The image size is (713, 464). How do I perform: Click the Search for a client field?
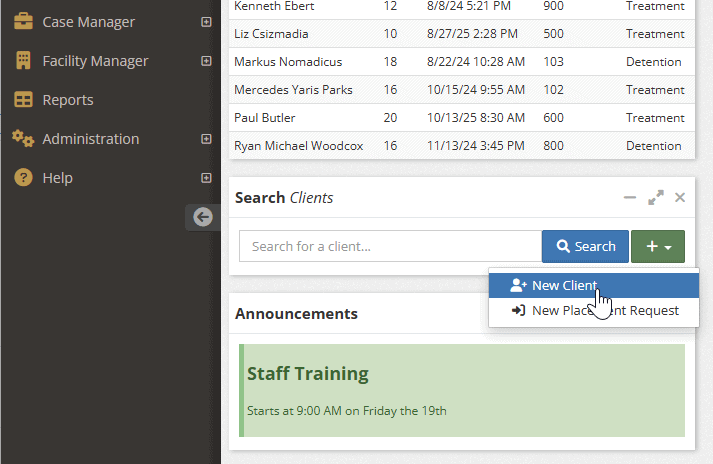point(390,246)
